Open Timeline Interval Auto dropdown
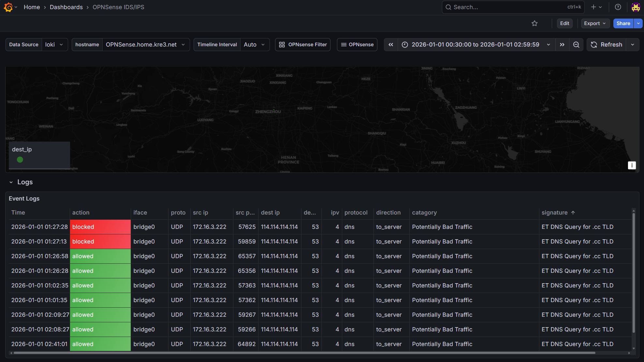Screen dimensions: 644x362 tap(254, 45)
